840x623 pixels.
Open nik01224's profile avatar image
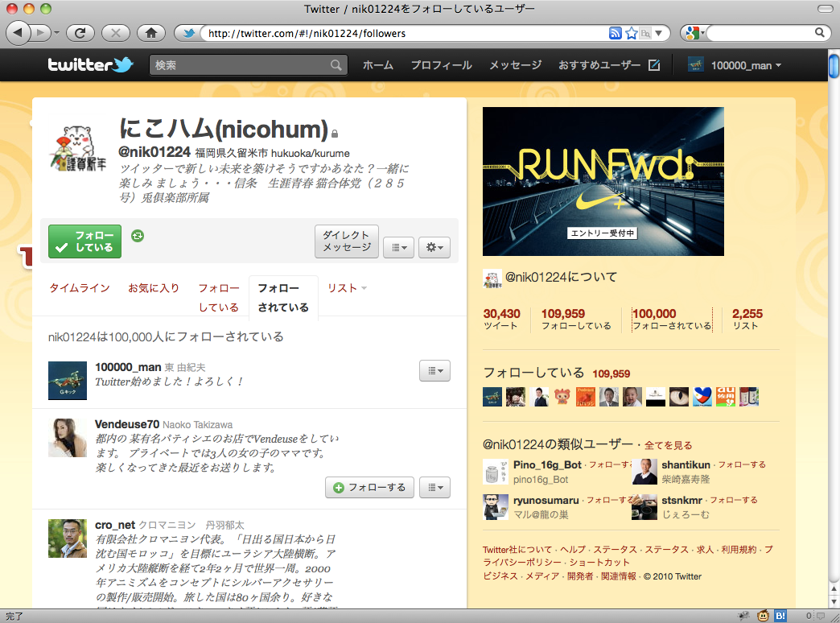coord(79,147)
